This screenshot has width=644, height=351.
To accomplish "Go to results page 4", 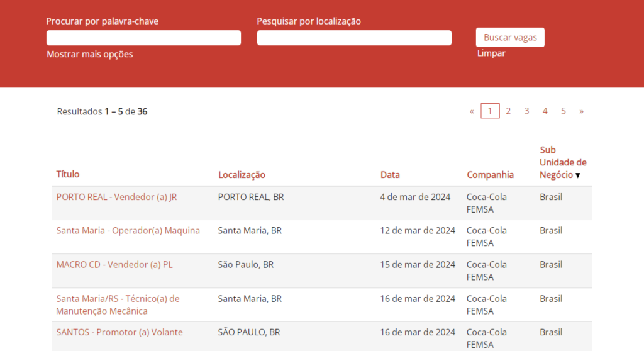I will coord(545,111).
